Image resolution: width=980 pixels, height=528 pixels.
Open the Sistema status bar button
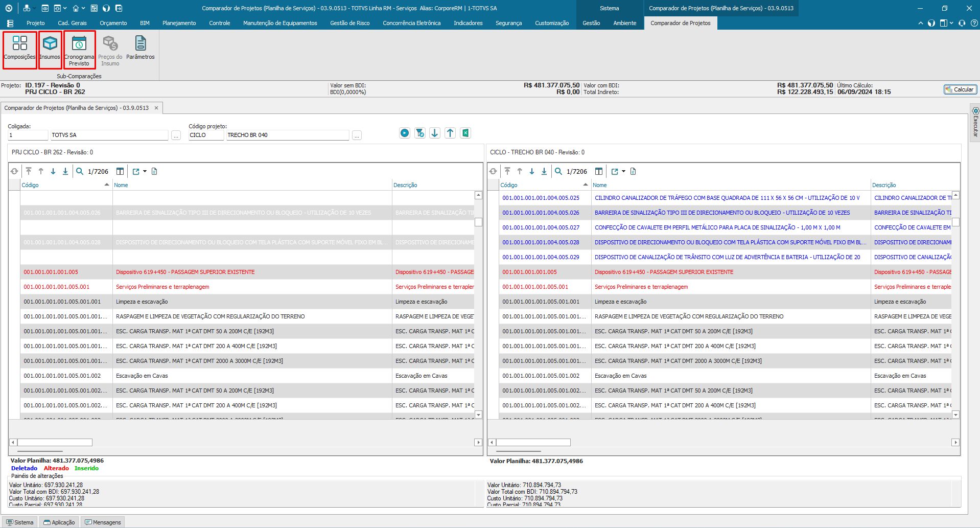20,522
